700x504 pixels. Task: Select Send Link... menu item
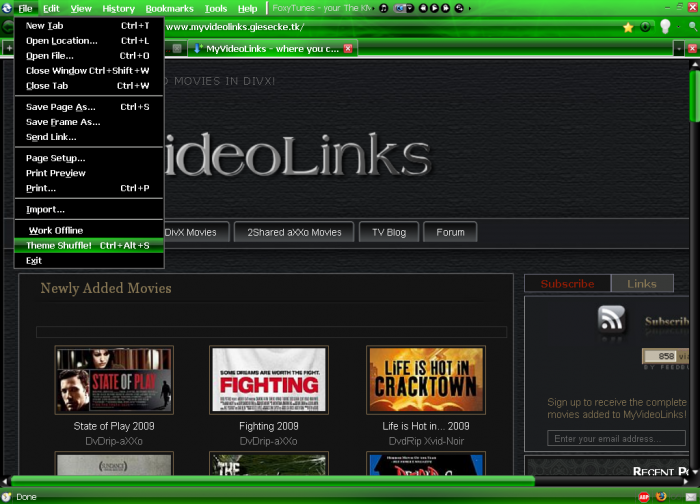point(89,137)
